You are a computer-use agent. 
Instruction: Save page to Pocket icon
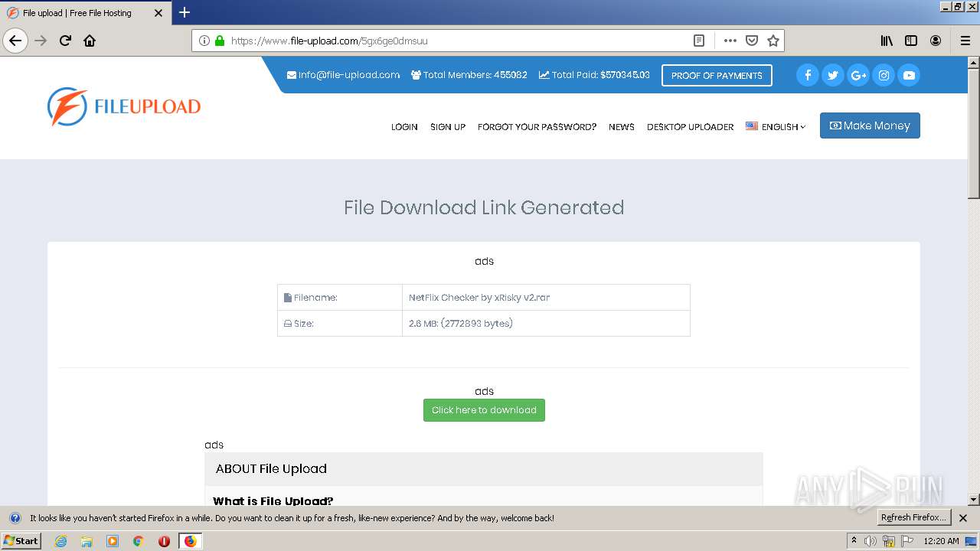(x=752, y=41)
